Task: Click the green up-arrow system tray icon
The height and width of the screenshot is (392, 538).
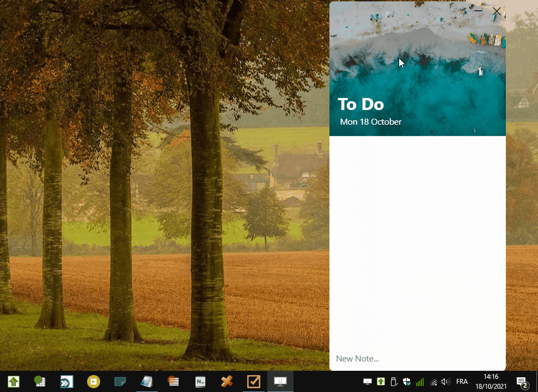Action: pos(381,382)
